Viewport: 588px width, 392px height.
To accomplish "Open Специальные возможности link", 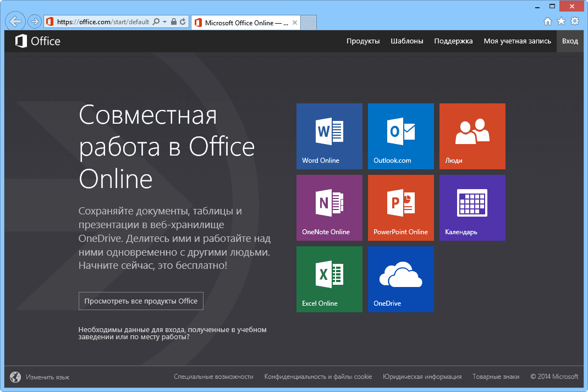I will (213, 377).
